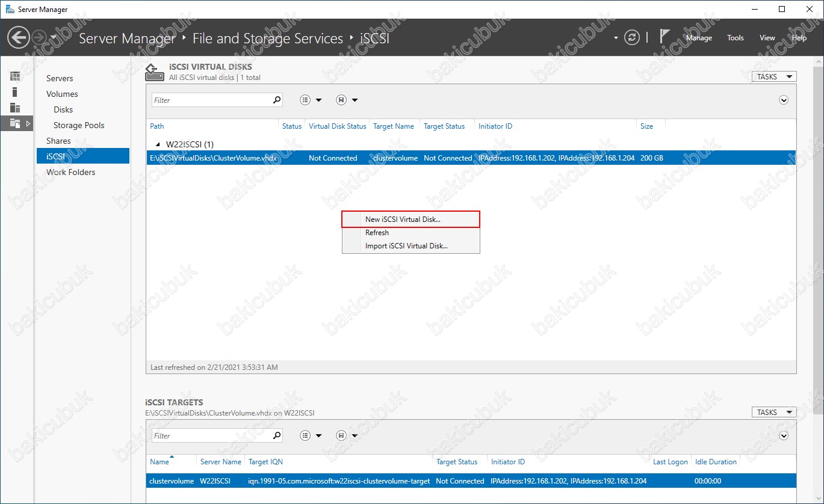
Task: Go to Storage Pools in the sidebar
Action: point(79,125)
